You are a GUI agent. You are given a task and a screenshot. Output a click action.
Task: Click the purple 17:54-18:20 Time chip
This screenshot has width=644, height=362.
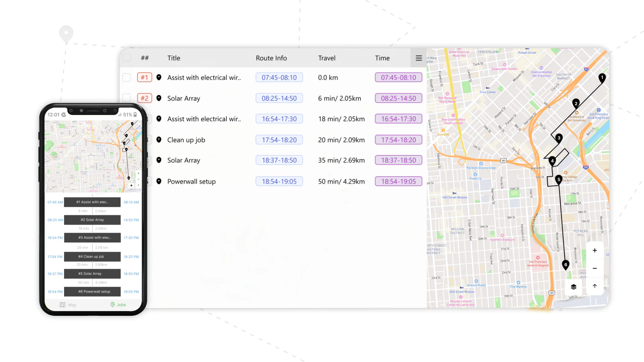coord(398,140)
